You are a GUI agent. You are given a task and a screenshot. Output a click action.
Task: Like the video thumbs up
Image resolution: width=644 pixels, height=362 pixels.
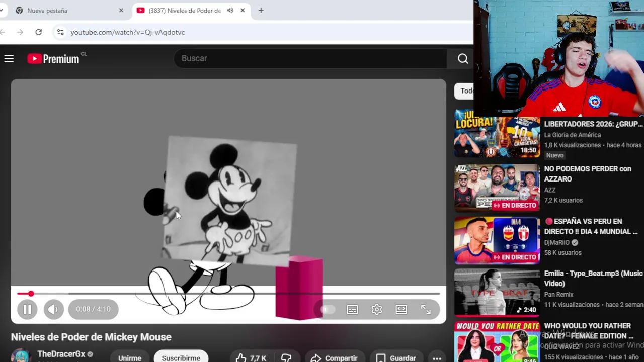[x=250, y=358]
